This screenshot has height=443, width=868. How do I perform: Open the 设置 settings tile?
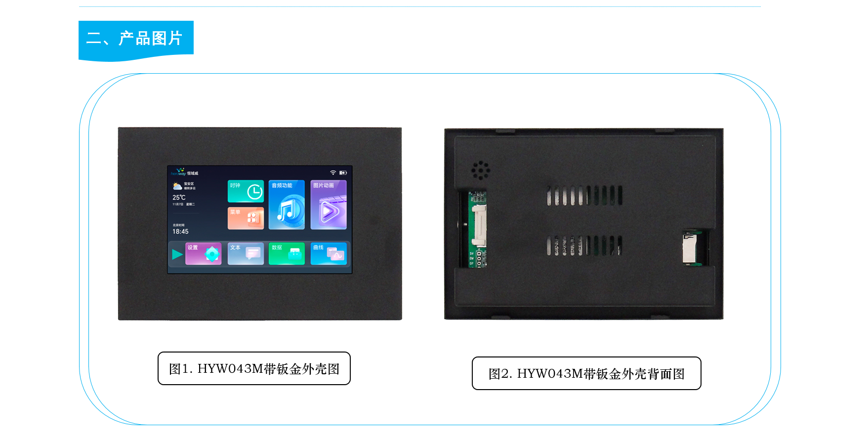pos(203,254)
